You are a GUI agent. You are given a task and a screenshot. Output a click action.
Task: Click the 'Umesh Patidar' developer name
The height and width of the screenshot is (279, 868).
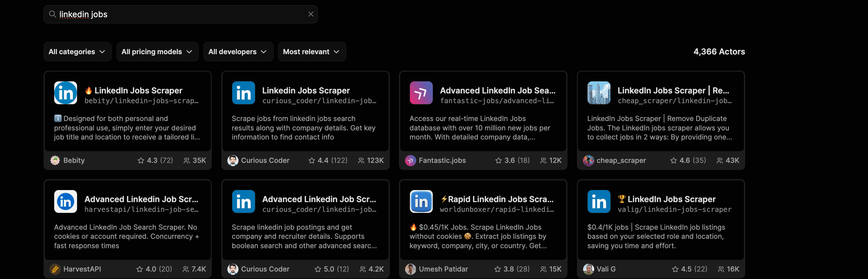[443, 269]
